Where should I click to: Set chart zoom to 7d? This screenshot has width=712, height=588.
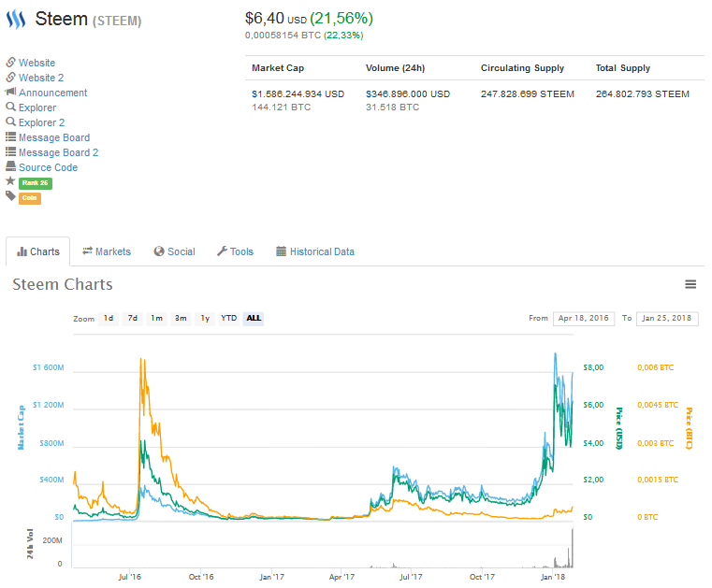pos(132,319)
